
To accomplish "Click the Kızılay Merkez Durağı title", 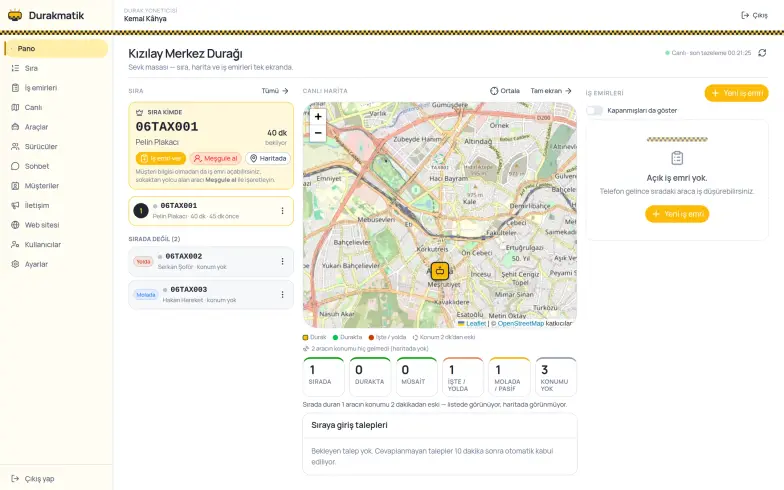I will (186, 54).
